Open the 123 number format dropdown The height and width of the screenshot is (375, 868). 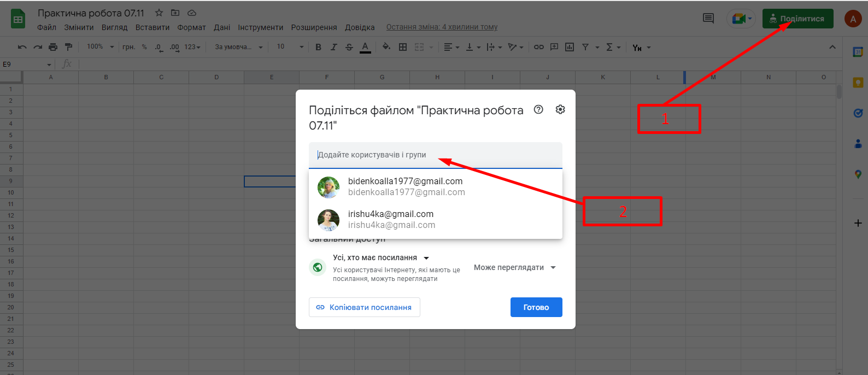(192, 47)
